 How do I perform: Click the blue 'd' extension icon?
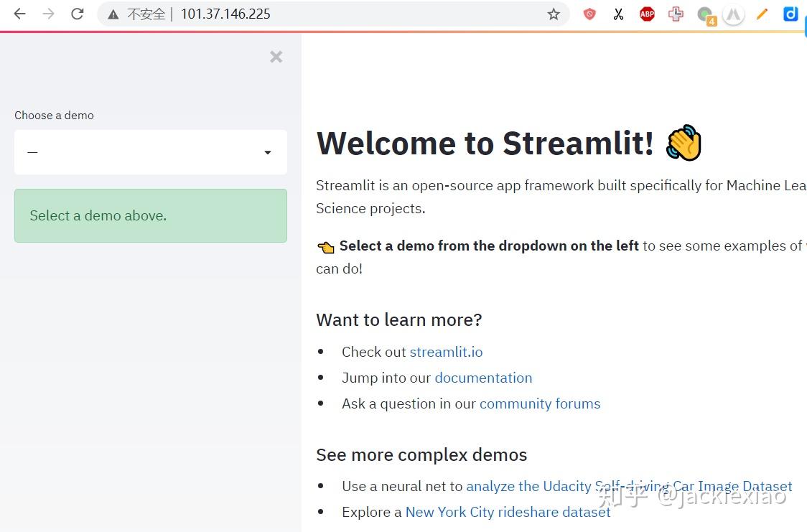tap(790, 14)
